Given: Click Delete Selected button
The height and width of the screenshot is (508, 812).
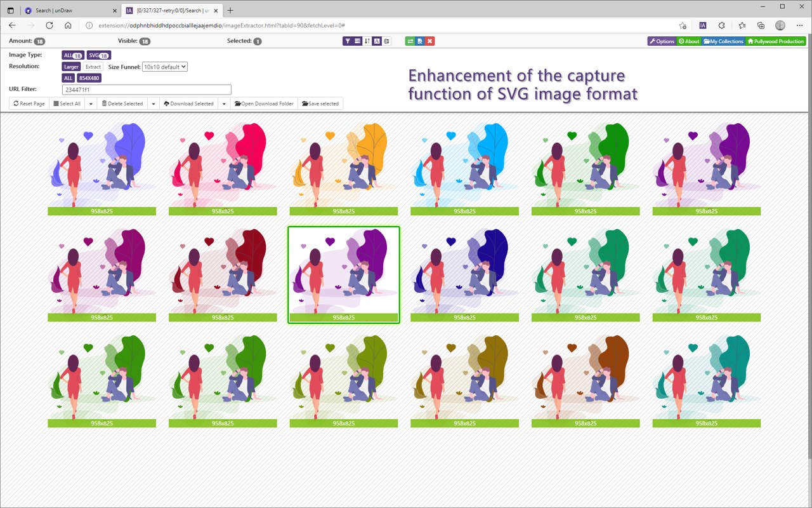Looking at the screenshot, I should (x=122, y=104).
